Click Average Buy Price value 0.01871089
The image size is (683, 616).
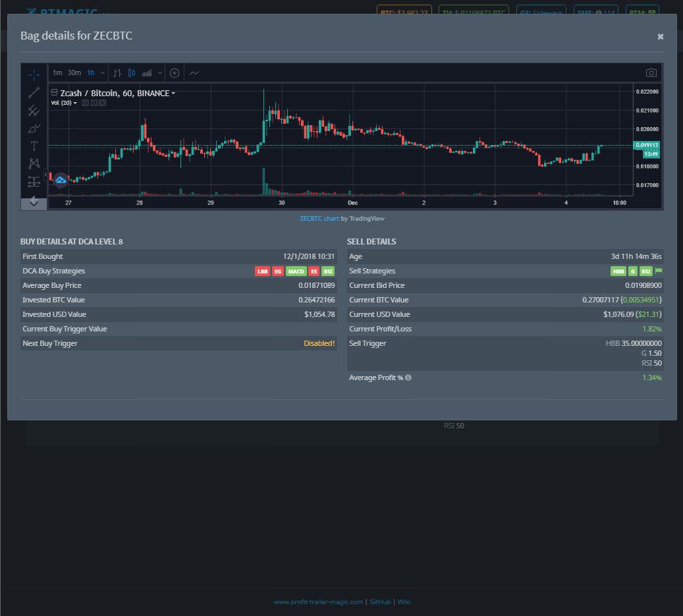coord(317,285)
